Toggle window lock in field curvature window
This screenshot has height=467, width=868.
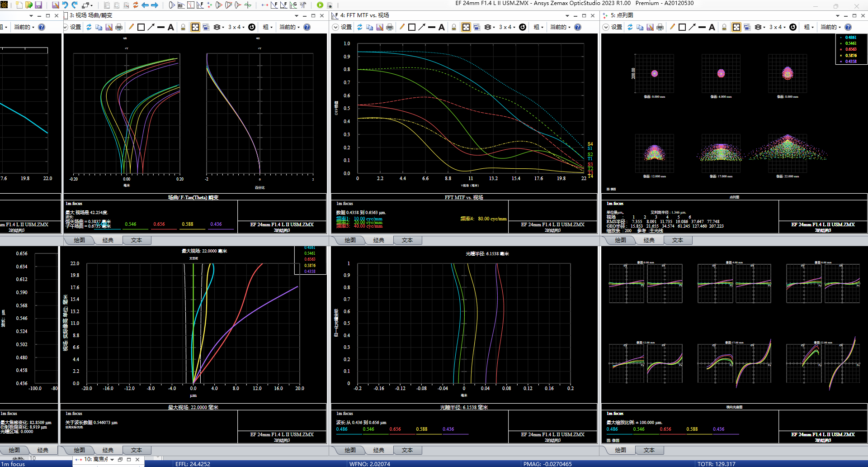pyautogui.click(x=183, y=27)
